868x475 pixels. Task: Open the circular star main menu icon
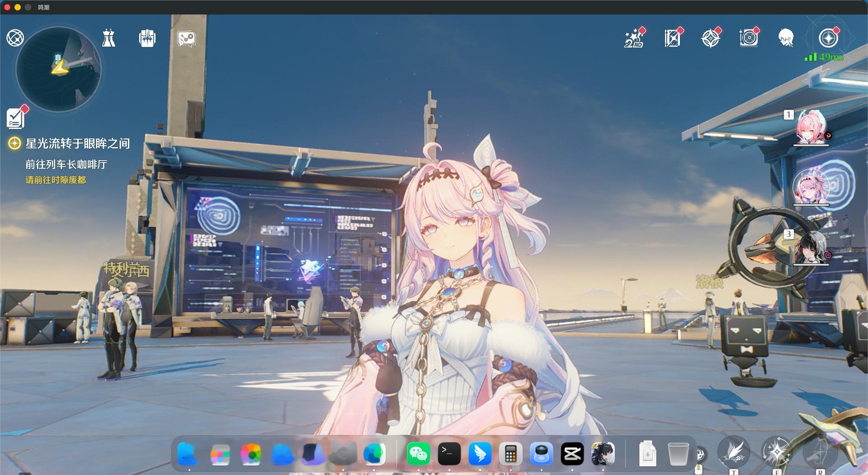(x=829, y=38)
